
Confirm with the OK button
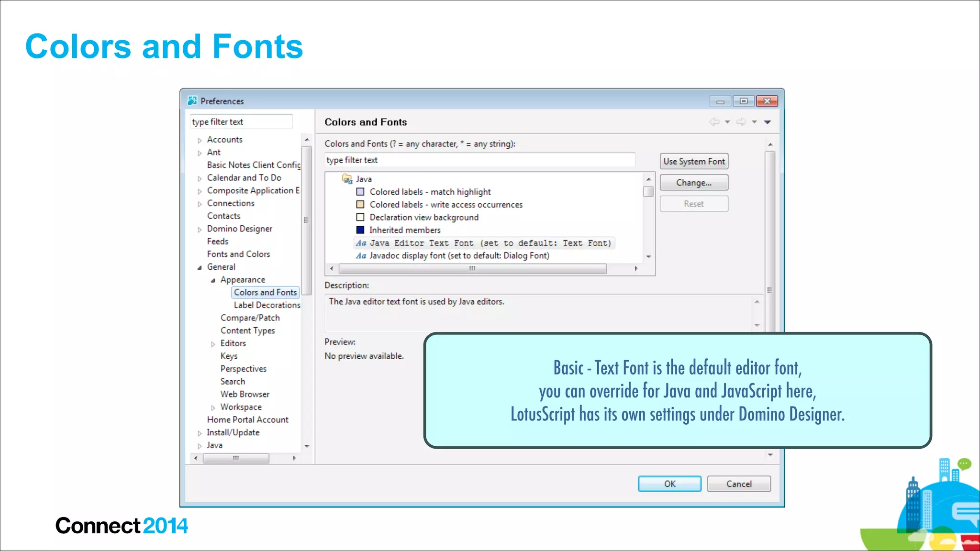(x=669, y=484)
